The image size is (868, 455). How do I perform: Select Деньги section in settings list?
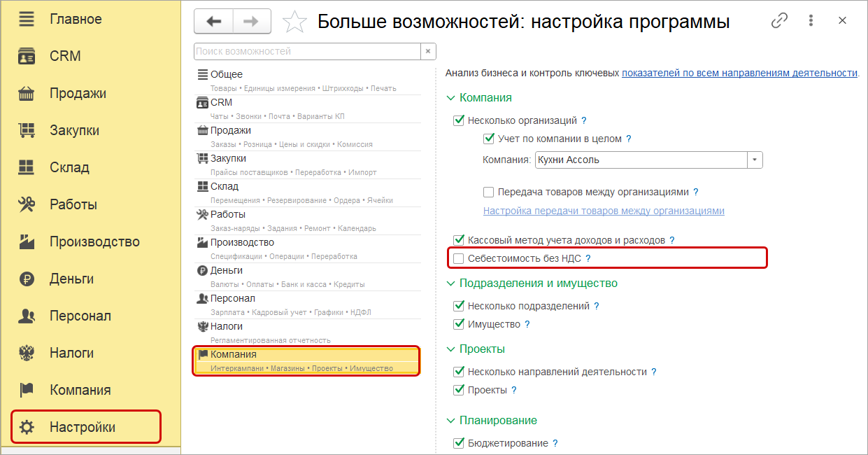[307, 276]
